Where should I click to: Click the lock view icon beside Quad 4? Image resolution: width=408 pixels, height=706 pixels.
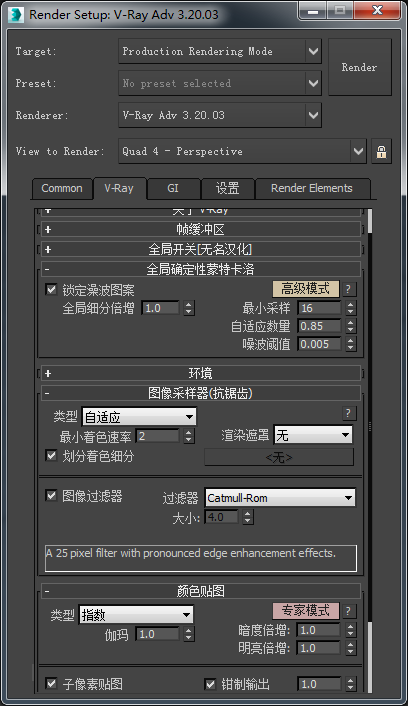[x=381, y=151]
